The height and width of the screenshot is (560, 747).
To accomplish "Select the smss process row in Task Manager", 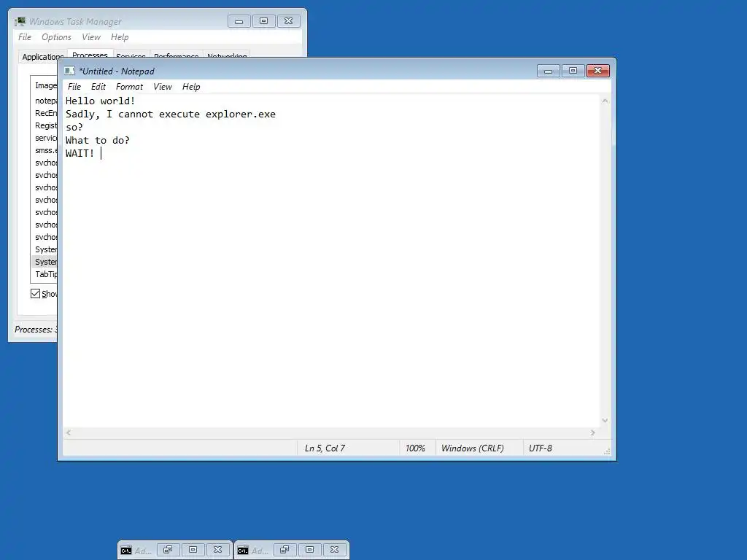I will pos(44,150).
